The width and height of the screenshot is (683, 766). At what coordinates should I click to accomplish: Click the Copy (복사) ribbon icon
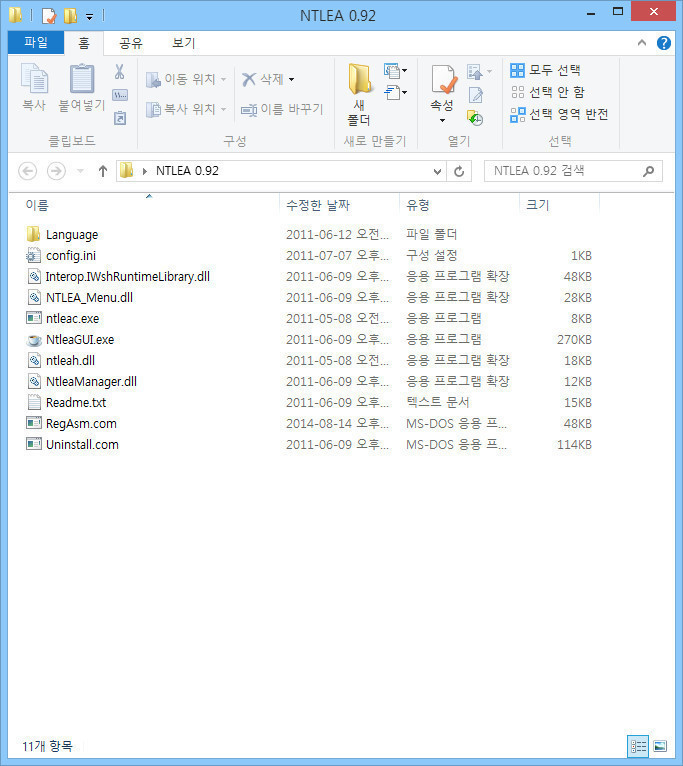pyautogui.click(x=34, y=79)
